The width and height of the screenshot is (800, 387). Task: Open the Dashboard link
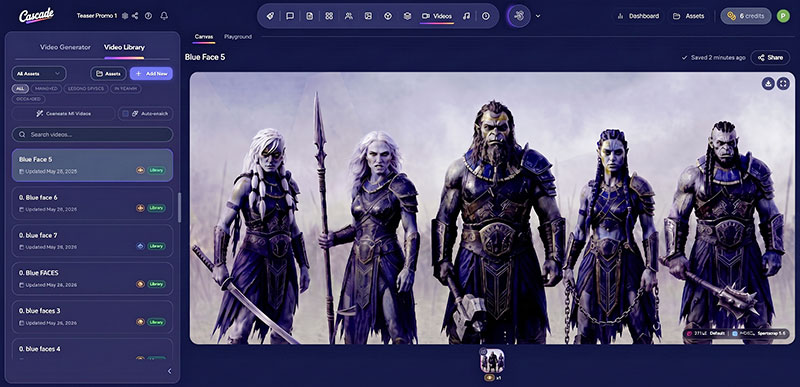639,16
